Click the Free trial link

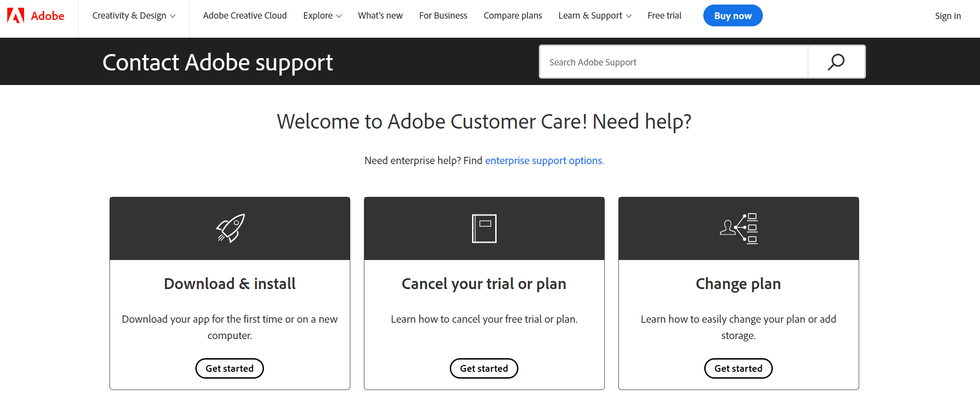(x=664, y=15)
